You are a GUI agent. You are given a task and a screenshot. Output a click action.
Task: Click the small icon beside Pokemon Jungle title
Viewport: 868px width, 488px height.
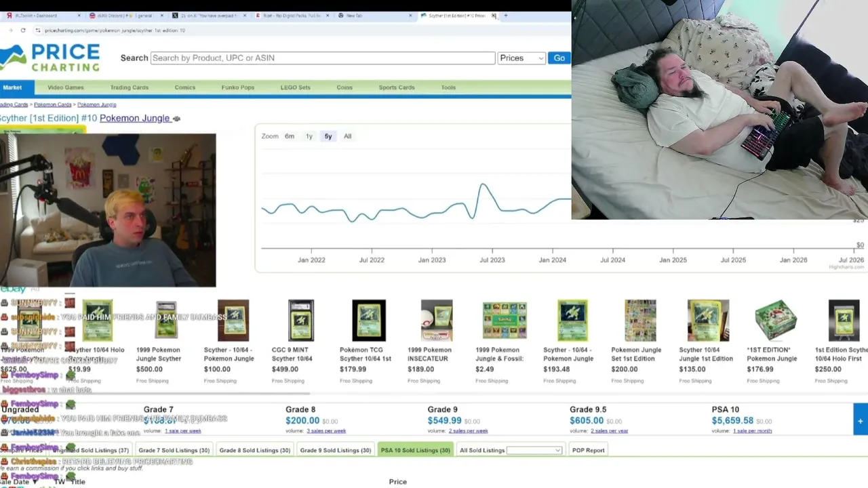click(176, 119)
